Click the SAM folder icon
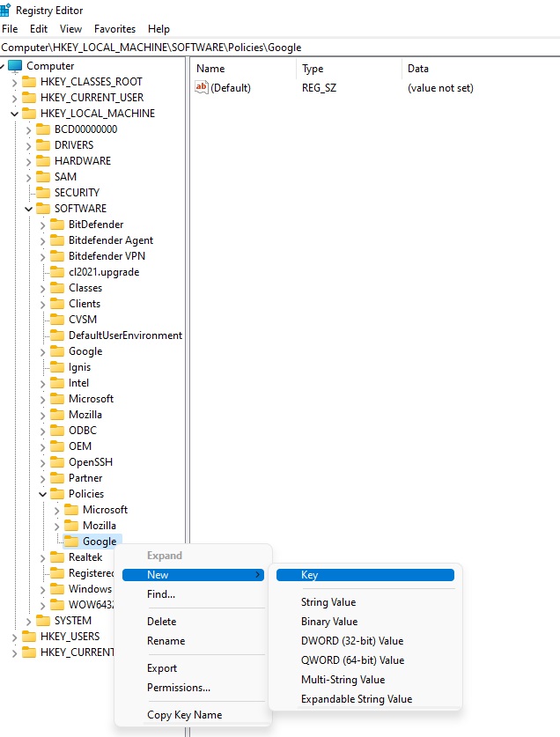Viewport: 560px width, 737px height. click(43, 177)
